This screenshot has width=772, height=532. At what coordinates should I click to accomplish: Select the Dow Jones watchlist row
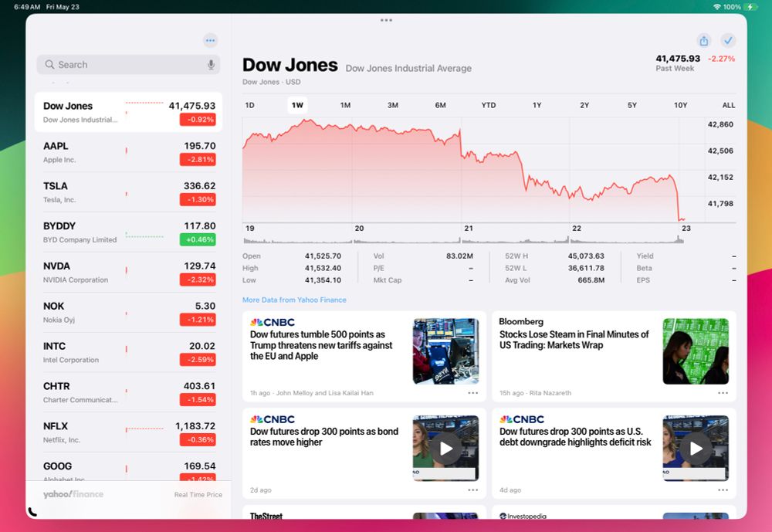(x=128, y=112)
